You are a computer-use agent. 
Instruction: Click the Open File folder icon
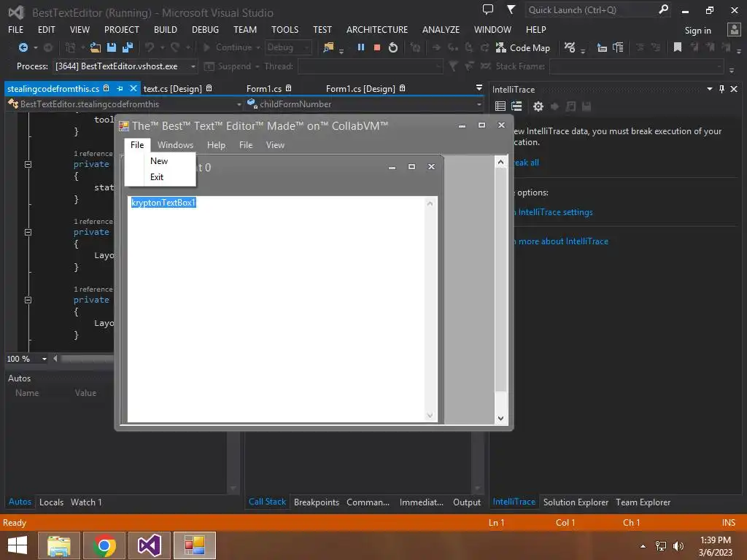(96, 47)
